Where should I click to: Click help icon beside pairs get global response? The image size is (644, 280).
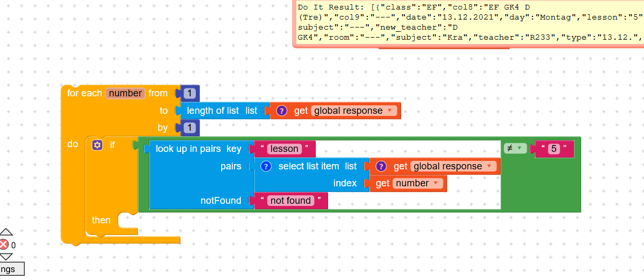(x=382, y=166)
